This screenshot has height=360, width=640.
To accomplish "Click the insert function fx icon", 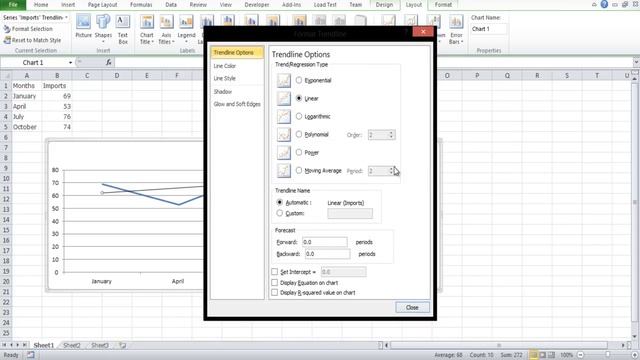I will coord(109,62).
